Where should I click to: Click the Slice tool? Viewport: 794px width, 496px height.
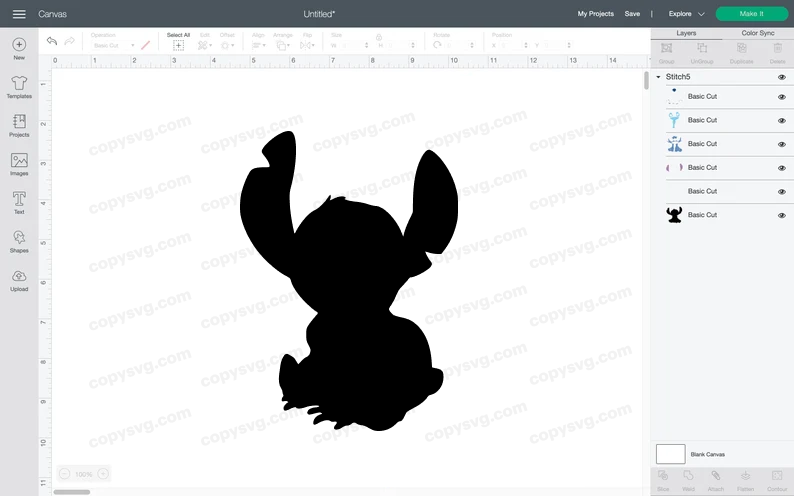663,481
